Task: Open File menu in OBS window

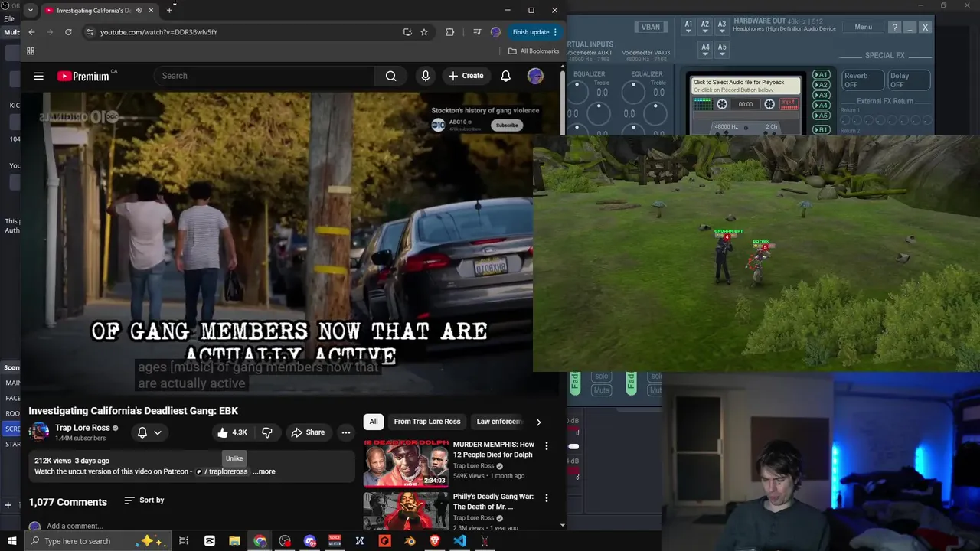Action: point(9,18)
